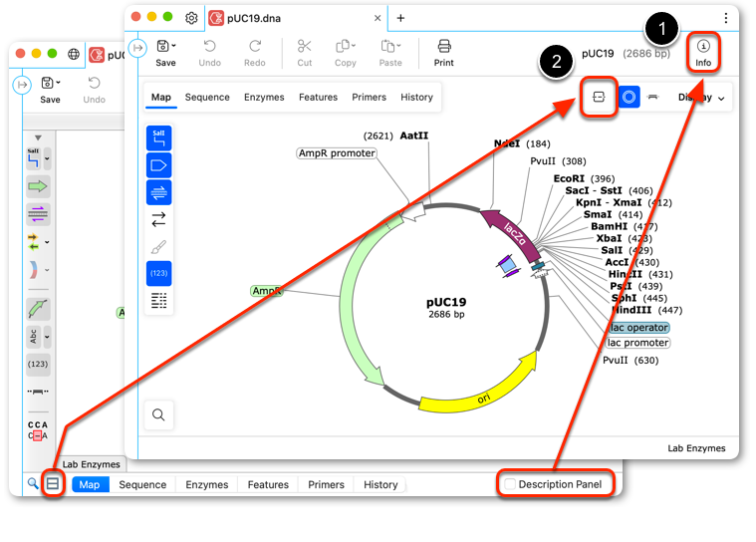Click the lac promoter label
This screenshot has height=542, width=756.
(x=637, y=343)
